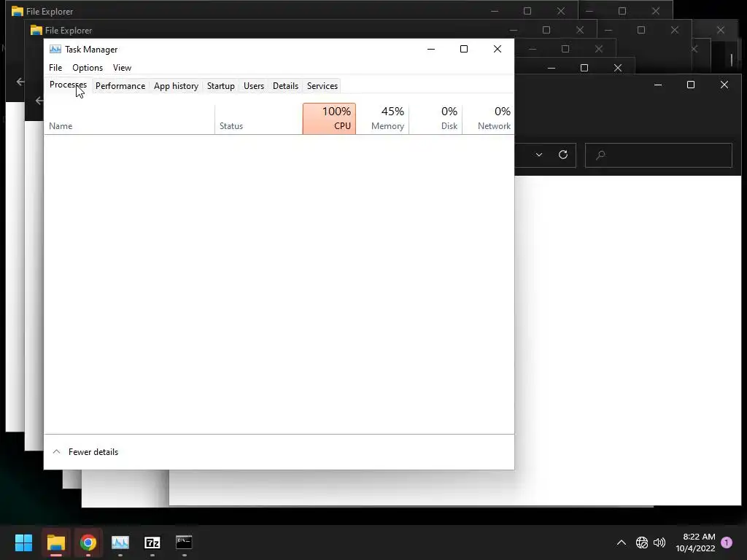Sort by the Status column header
This screenshot has height=560, width=747.
tap(259, 119)
